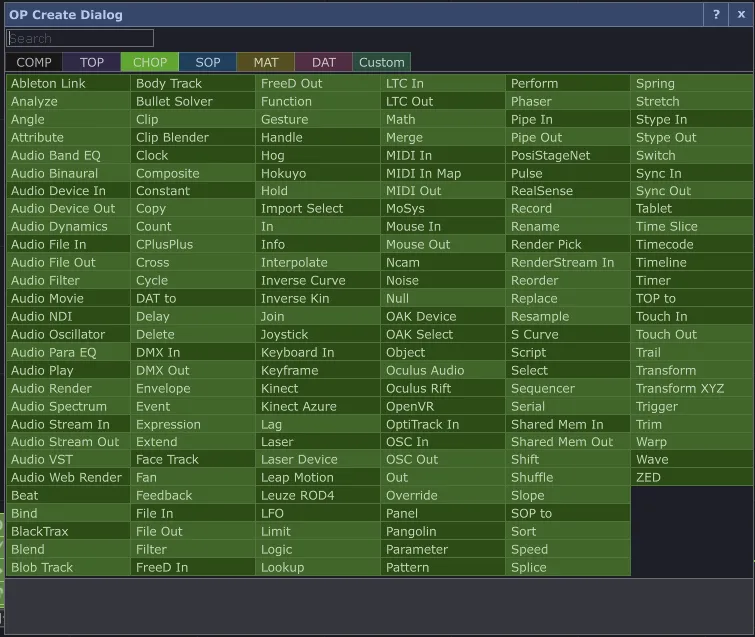Choose the Oculus Rift operator
The width and height of the screenshot is (755, 637).
(443, 388)
